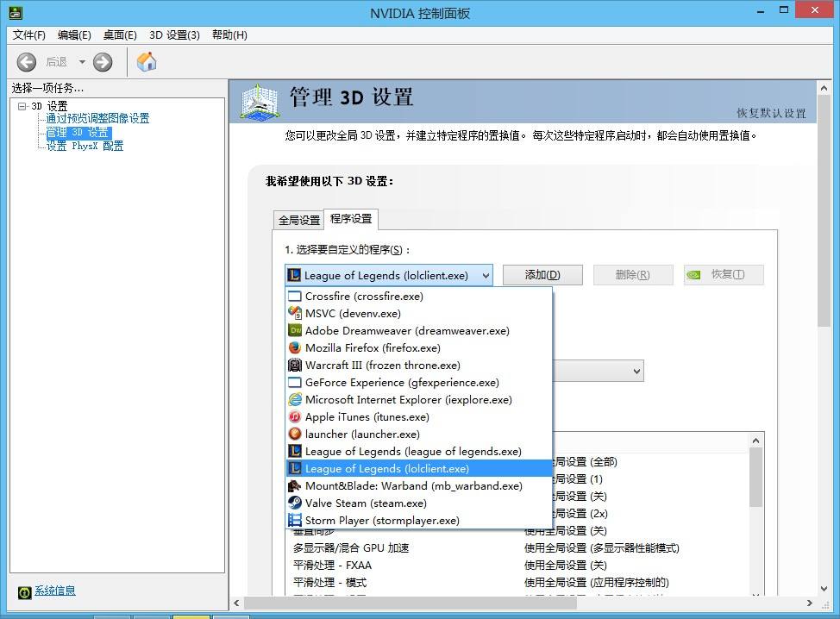Viewport: 840px width, 619px height.
Task: Click the main panel vertical scrollbar thumb
Action: click(x=824, y=211)
